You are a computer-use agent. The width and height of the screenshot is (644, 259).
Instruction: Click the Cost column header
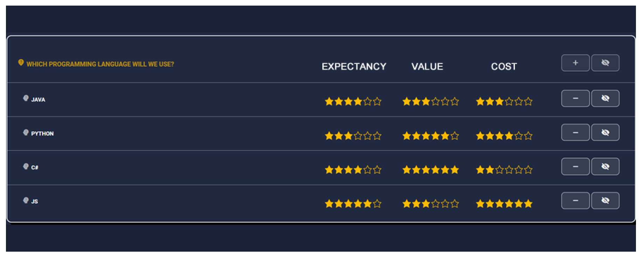click(504, 66)
